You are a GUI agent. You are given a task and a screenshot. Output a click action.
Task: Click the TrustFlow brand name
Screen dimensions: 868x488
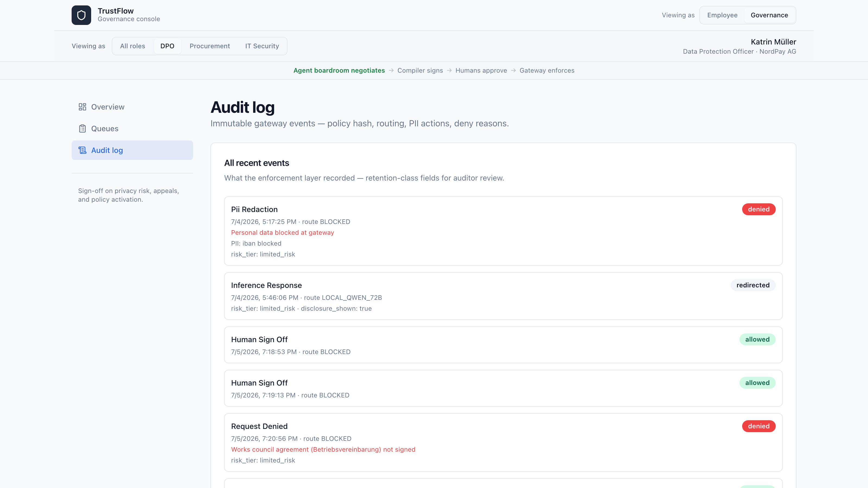tap(116, 11)
